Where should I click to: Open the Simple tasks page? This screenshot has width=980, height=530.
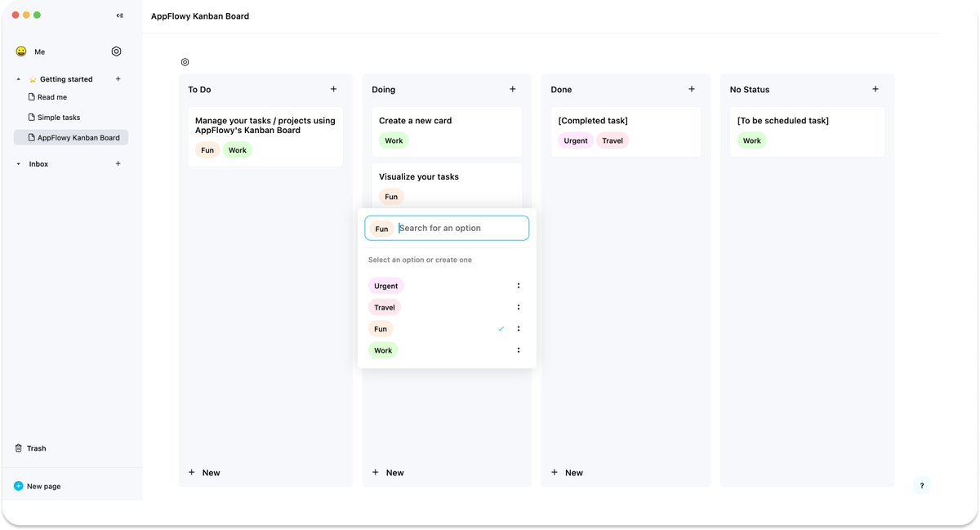coord(58,118)
